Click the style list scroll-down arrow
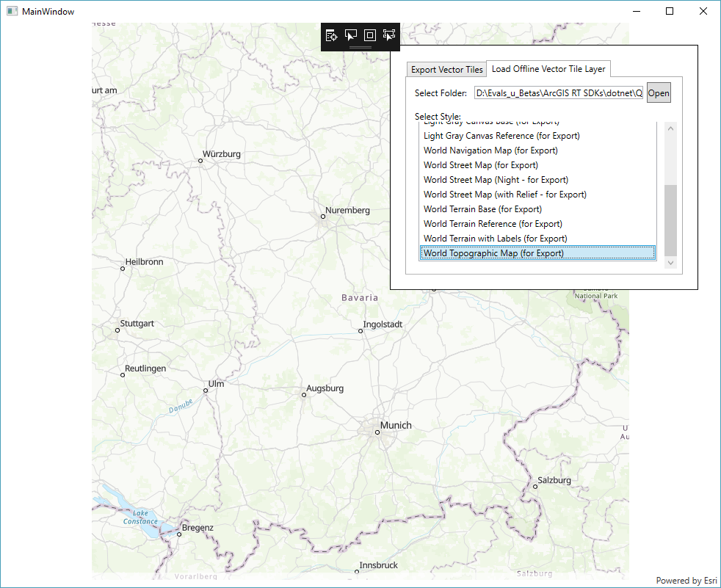Image resolution: width=721 pixels, height=588 pixels. [670, 263]
